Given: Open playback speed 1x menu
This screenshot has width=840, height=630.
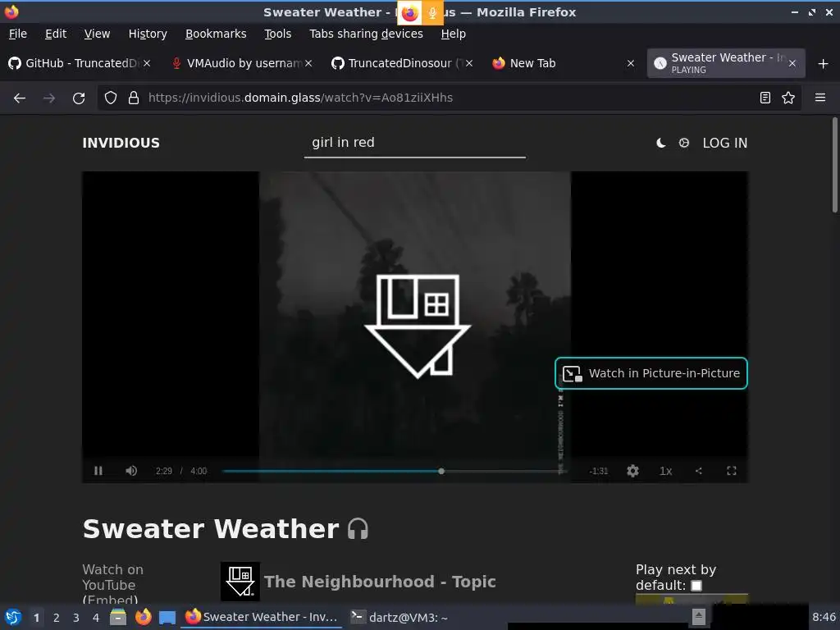Looking at the screenshot, I should click(666, 471).
